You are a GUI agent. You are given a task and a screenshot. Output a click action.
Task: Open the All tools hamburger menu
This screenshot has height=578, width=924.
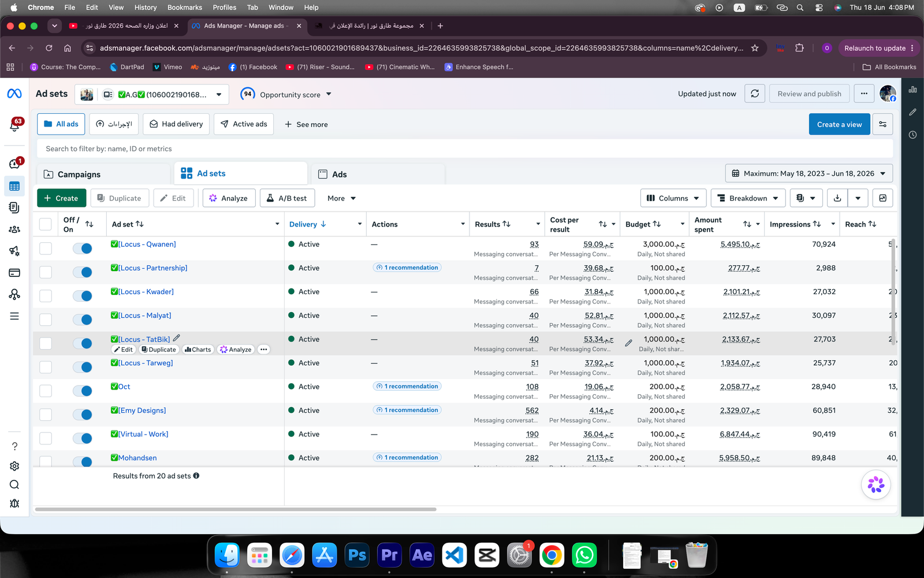(14, 316)
